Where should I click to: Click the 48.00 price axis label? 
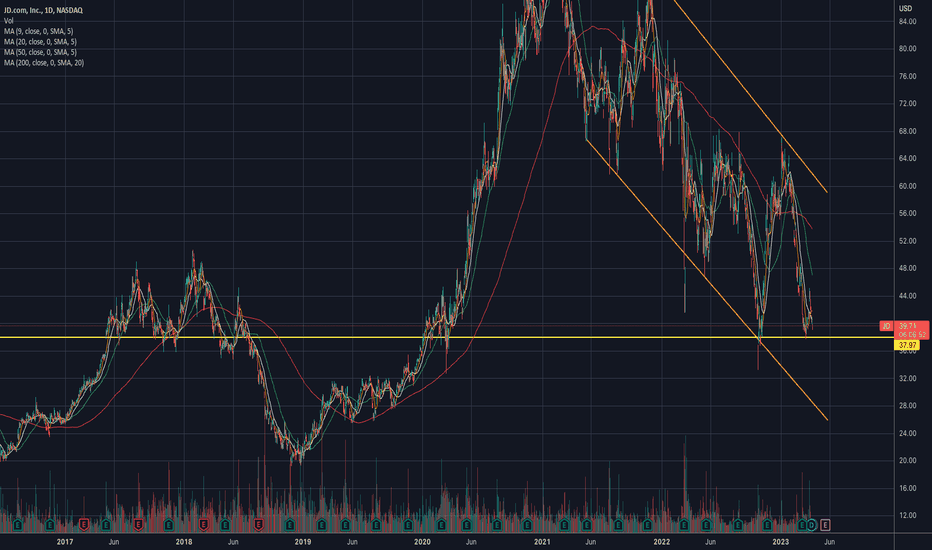click(907, 268)
